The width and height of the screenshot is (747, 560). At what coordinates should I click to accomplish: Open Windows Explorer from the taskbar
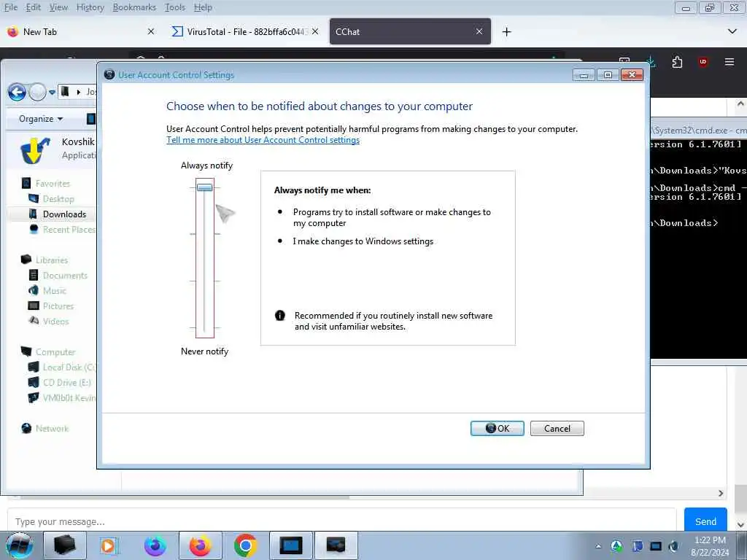click(x=65, y=545)
